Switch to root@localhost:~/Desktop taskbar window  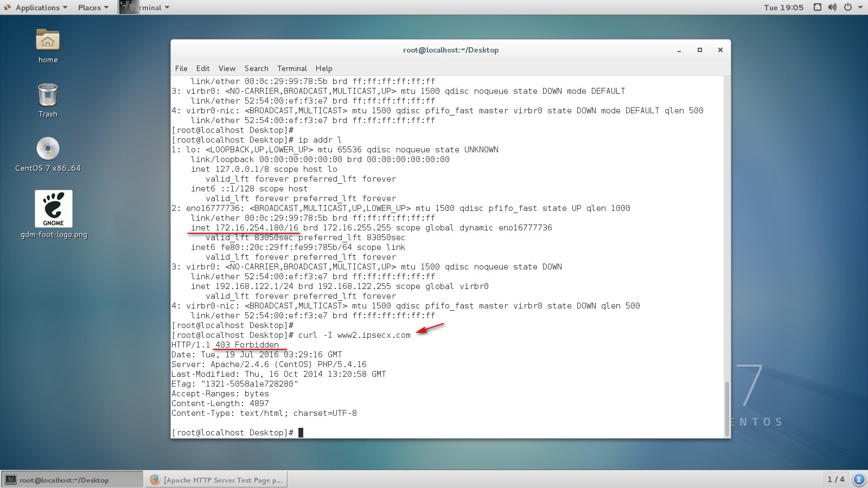click(x=72, y=479)
